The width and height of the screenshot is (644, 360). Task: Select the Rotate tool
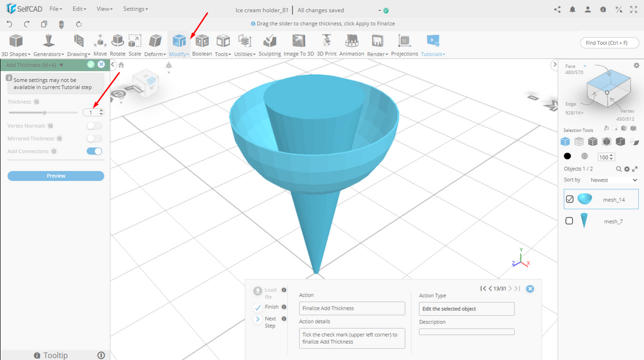(x=118, y=46)
